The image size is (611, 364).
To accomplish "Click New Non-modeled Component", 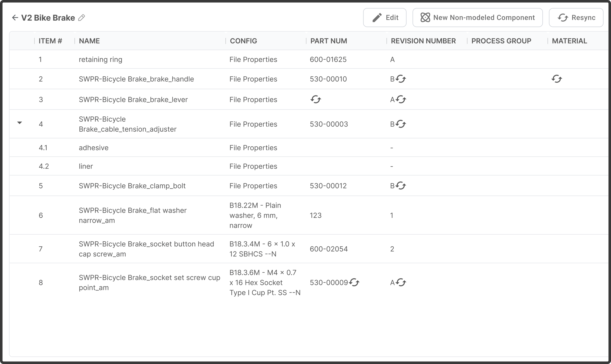I will coord(477,18).
